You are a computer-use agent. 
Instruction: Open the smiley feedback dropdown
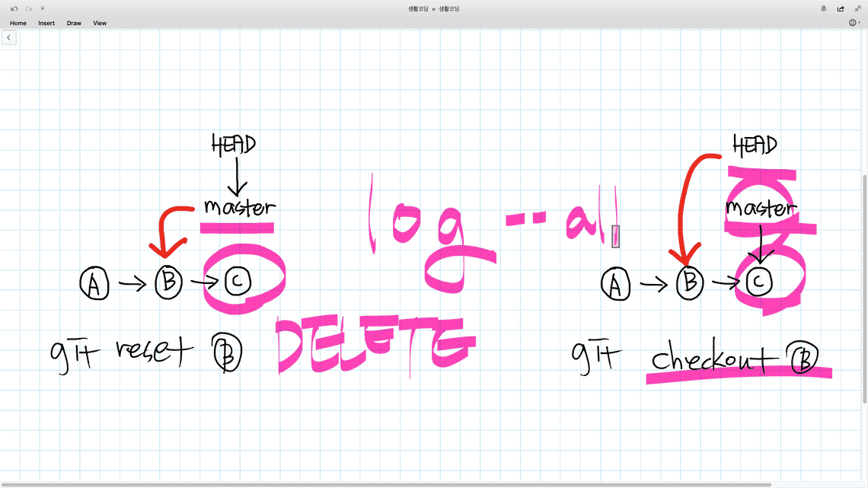click(x=854, y=23)
